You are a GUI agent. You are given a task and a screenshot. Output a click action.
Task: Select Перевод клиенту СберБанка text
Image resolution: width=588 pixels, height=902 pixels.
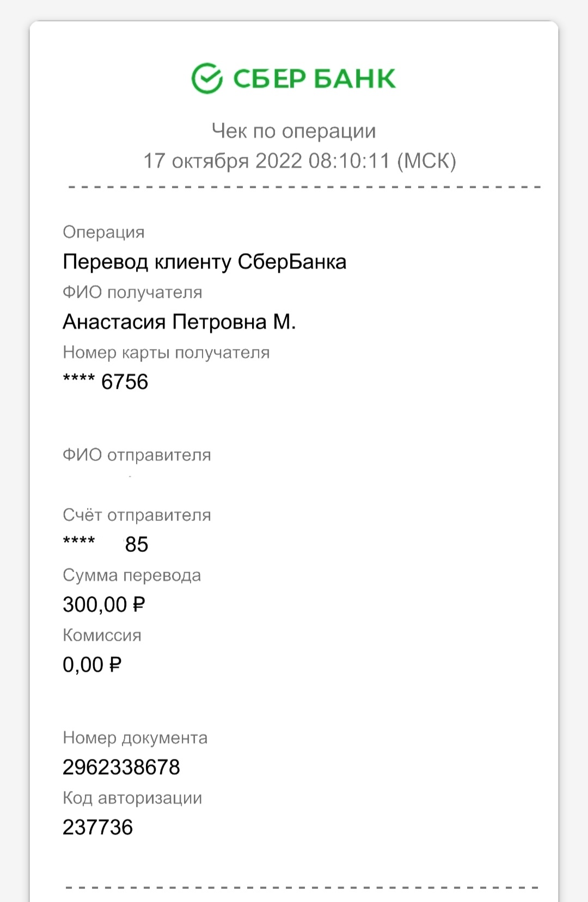coord(205,262)
